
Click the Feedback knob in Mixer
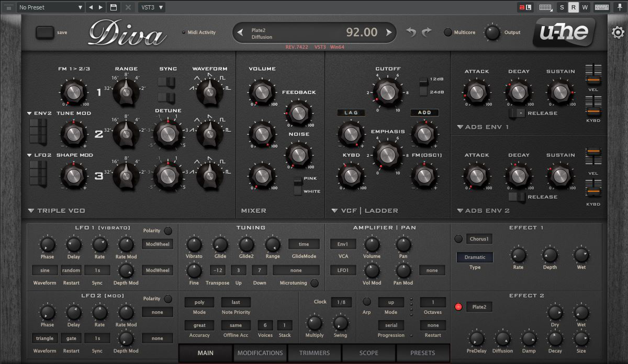click(298, 112)
